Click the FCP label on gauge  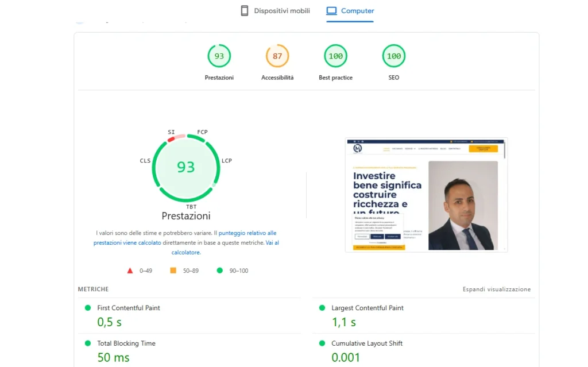202,132
